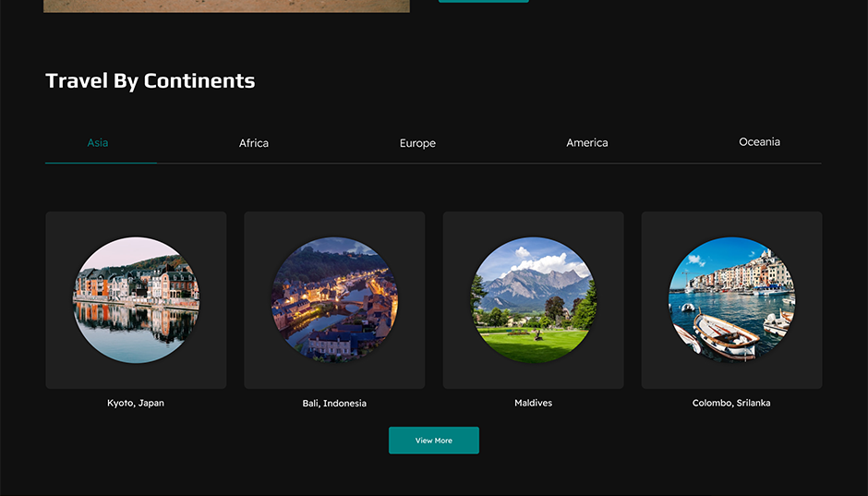868x496 pixels.
Task: Select the Asia continent tab
Action: point(98,143)
